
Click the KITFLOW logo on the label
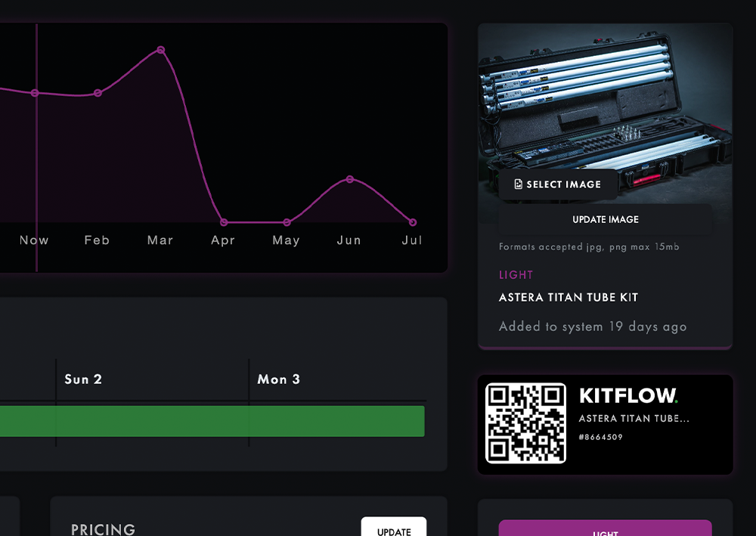click(628, 395)
